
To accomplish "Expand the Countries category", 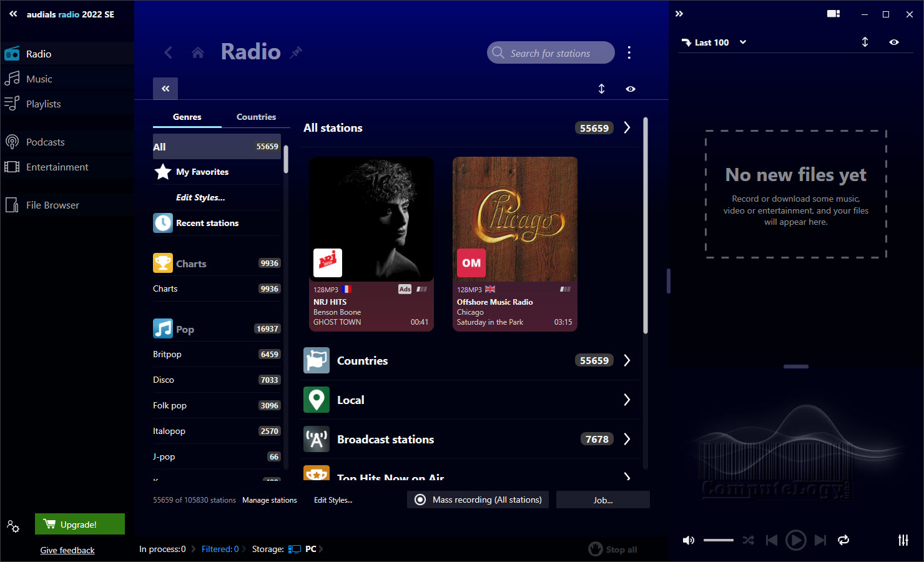I will [627, 360].
